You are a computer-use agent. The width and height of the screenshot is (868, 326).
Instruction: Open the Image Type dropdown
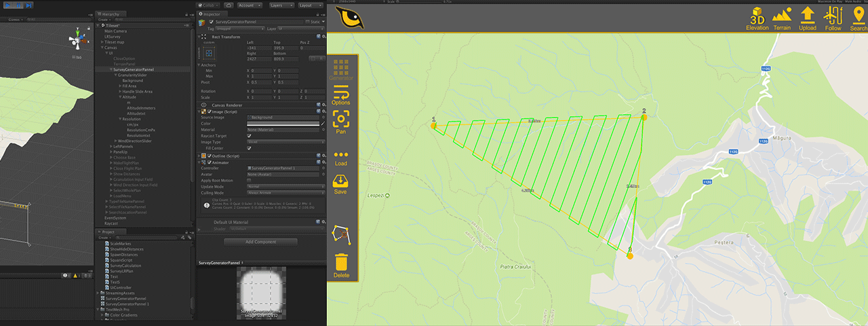[x=283, y=142]
